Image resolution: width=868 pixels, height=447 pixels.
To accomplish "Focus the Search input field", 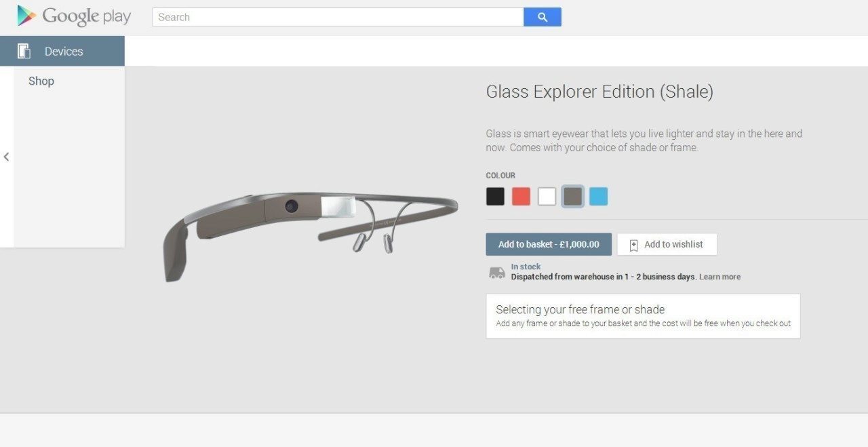I will [338, 17].
